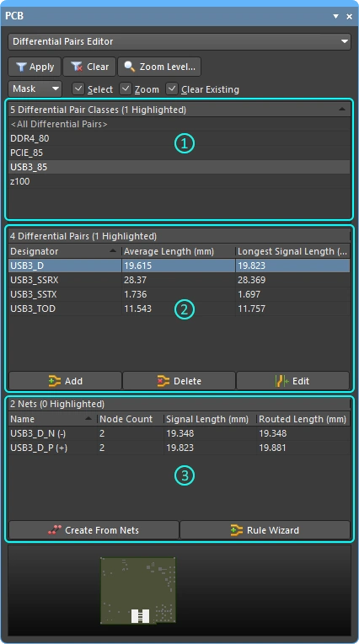Click the Apply filter button

(x=35, y=67)
